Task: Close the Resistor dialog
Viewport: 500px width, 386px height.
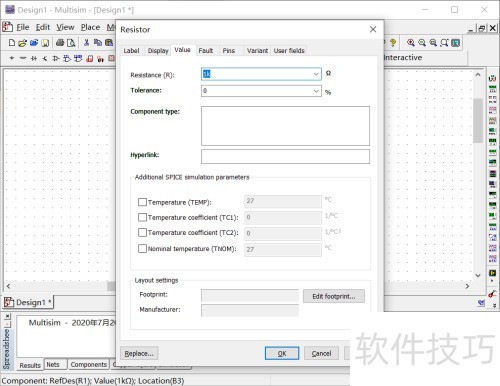Action: [373, 29]
